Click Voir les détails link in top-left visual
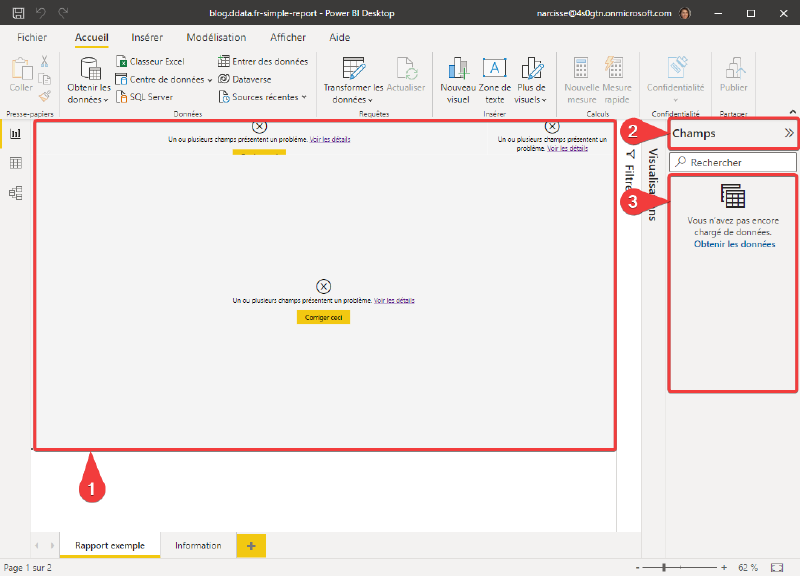This screenshot has width=800, height=576. [x=330, y=139]
